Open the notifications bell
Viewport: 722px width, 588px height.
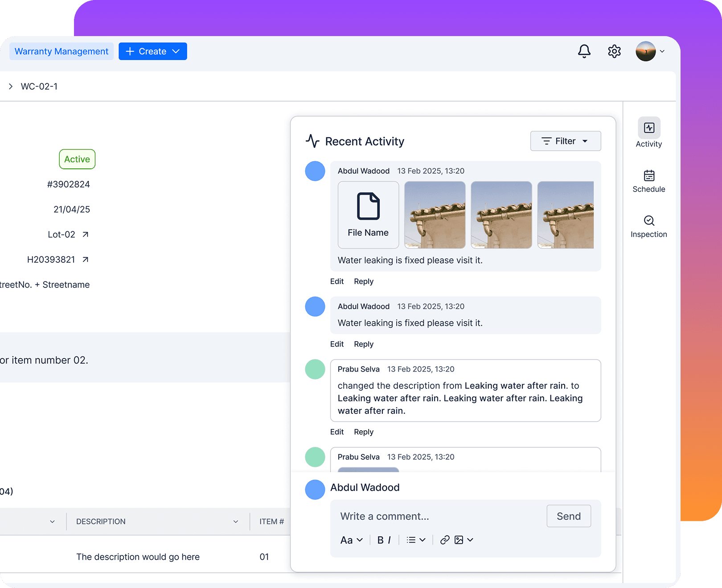tap(584, 51)
